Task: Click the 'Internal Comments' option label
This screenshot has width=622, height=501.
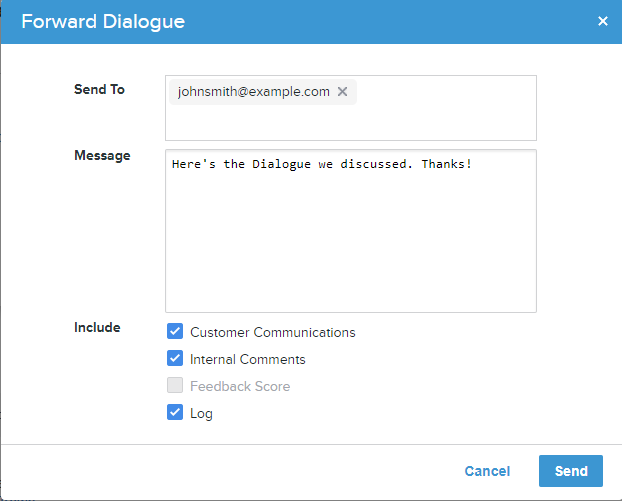Action: (x=248, y=359)
